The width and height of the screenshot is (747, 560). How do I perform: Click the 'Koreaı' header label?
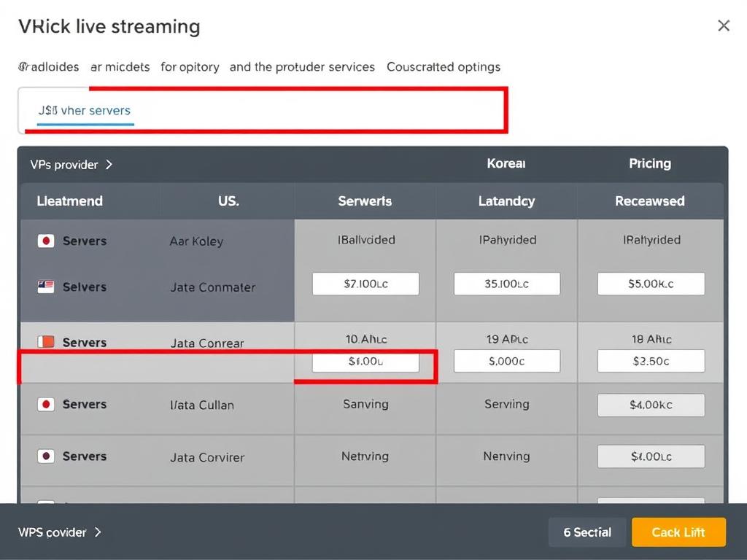(x=506, y=164)
